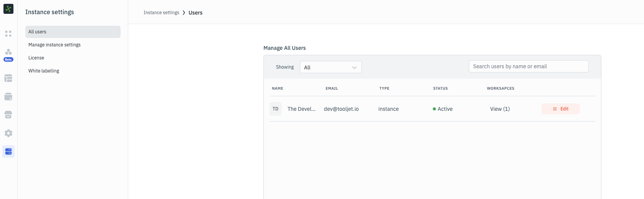Screen dimensions: 644x199
Task: Click Instance settings breadcrumb link
Action: coord(161,13)
